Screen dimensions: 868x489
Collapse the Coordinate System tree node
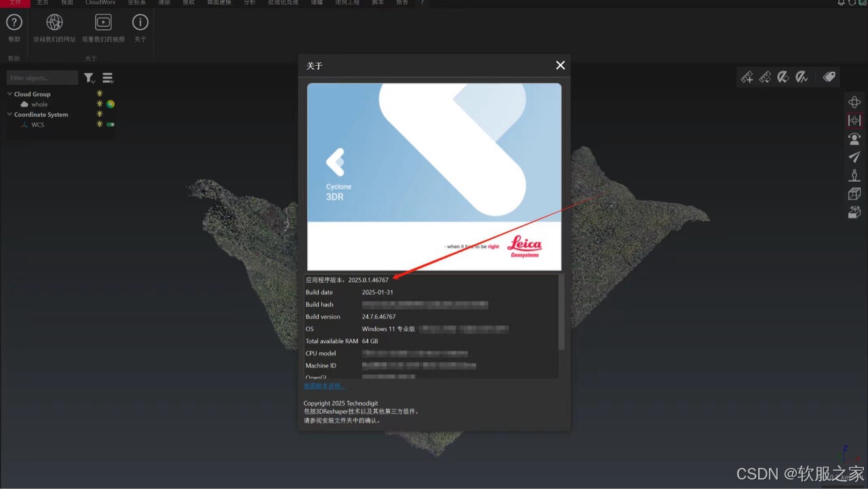click(x=9, y=115)
